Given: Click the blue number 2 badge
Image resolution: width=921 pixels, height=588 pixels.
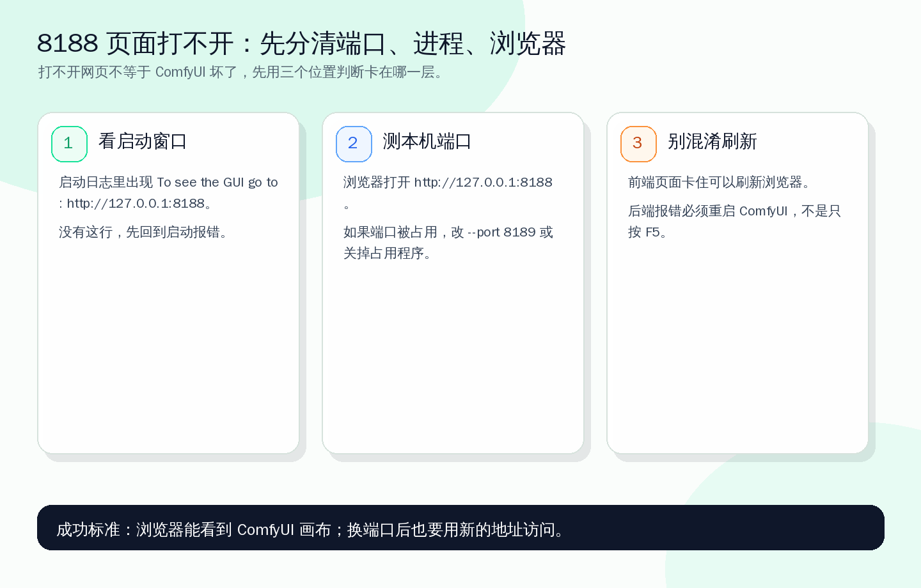Looking at the screenshot, I should coord(354,144).
